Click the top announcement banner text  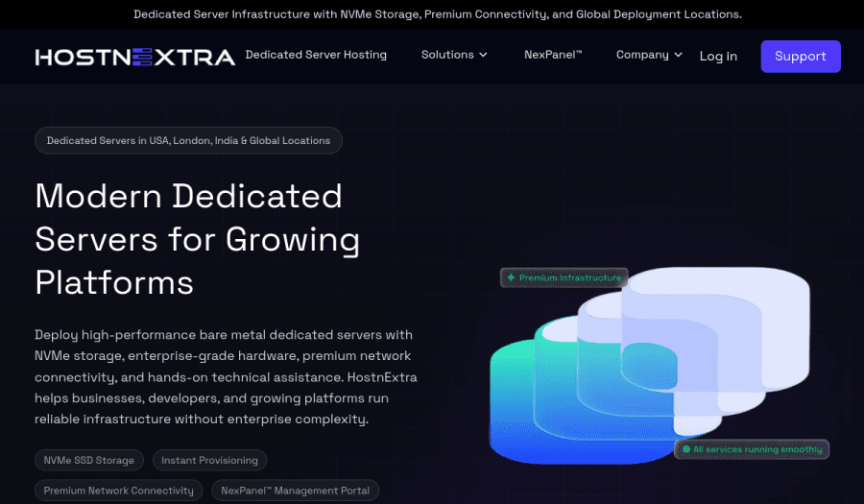click(438, 14)
